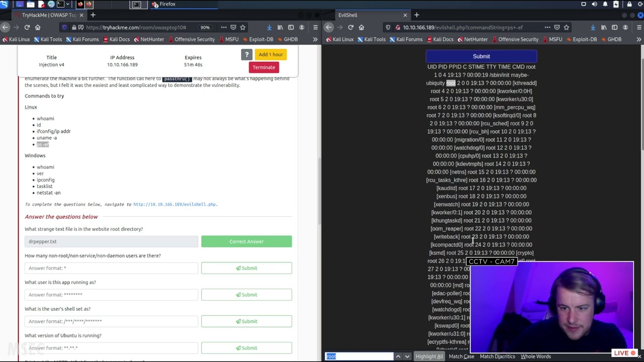Show more bookmarks in EvilShell window
The height and width of the screenshot is (362, 644).
tap(639, 39)
